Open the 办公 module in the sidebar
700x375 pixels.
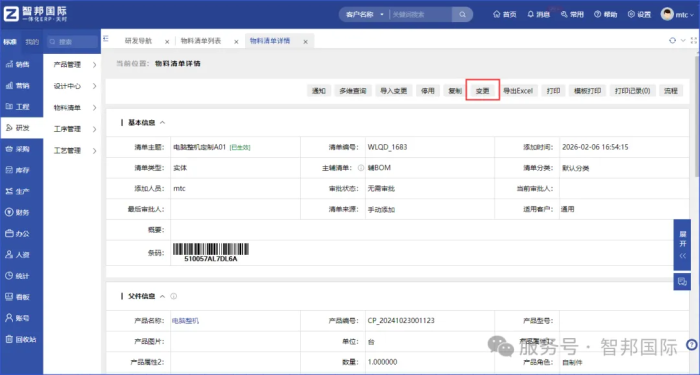18,233
